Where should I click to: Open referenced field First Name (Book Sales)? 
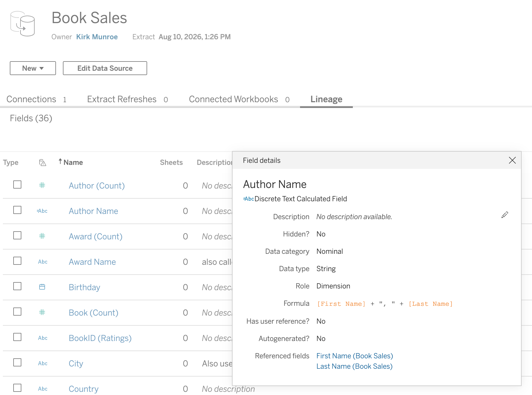tap(355, 356)
